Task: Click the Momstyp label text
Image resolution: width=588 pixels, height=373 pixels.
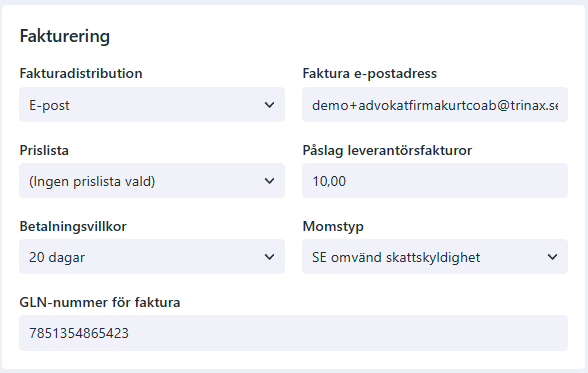Action: [333, 227]
